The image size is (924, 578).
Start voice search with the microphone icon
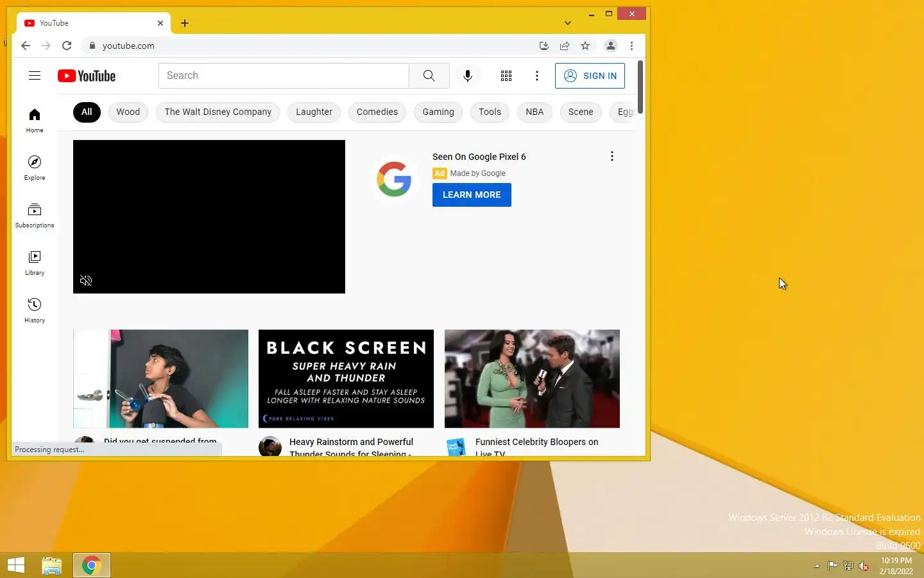pyautogui.click(x=468, y=76)
